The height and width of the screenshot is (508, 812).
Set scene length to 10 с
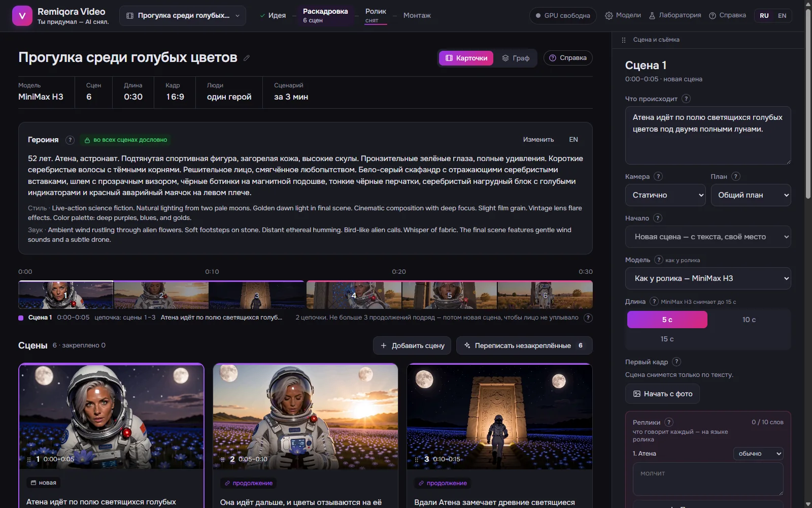click(749, 320)
